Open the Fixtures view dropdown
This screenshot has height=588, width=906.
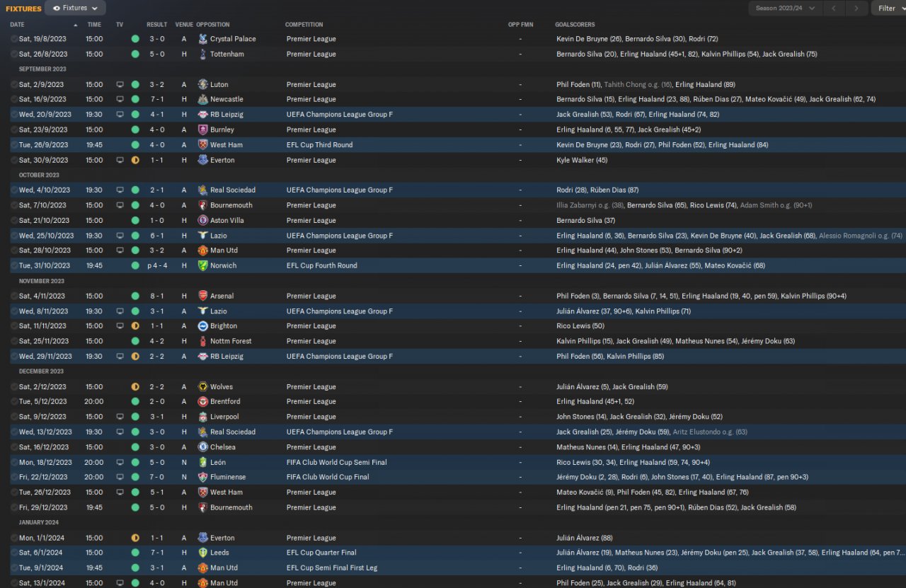pos(75,8)
